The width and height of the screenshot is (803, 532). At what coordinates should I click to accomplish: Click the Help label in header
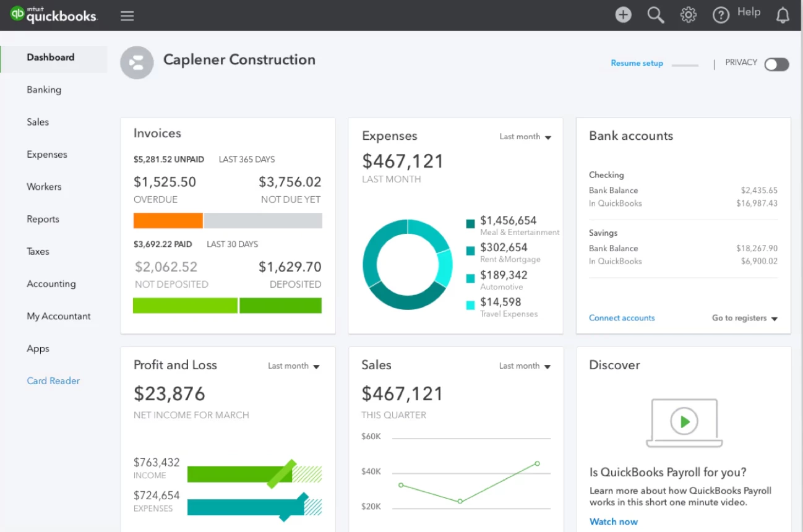[749, 12]
